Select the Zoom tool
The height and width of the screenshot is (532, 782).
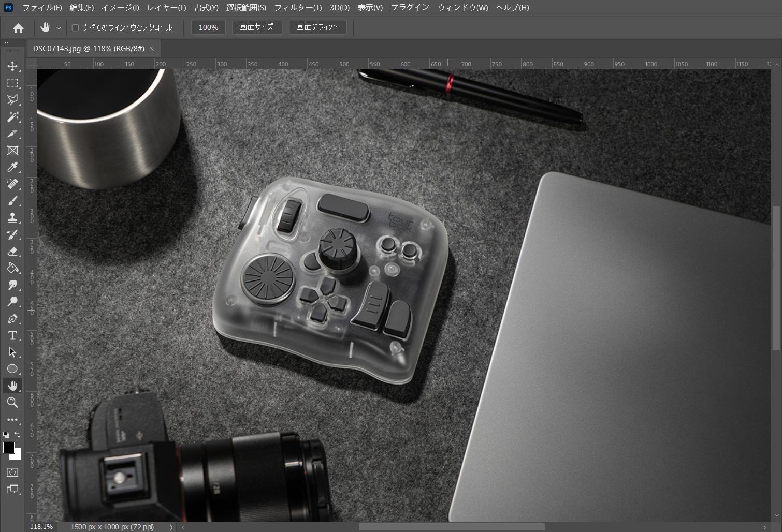pyautogui.click(x=13, y=402)
